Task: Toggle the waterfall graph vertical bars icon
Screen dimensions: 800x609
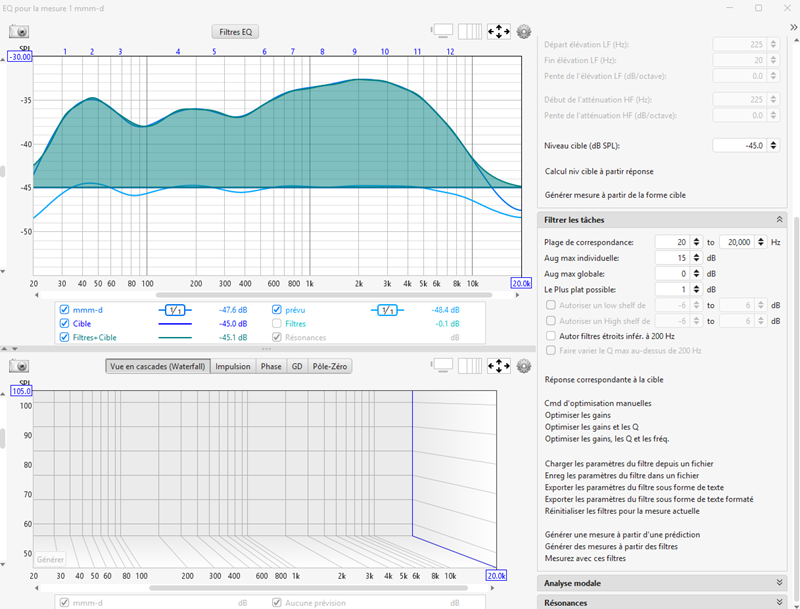Action: (470, 366)
